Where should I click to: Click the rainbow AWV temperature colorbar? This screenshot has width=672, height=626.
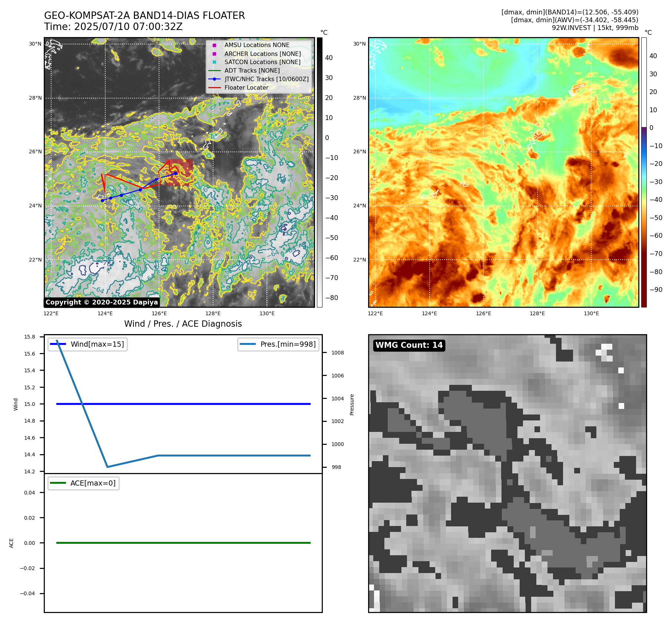tap(644, 172)
